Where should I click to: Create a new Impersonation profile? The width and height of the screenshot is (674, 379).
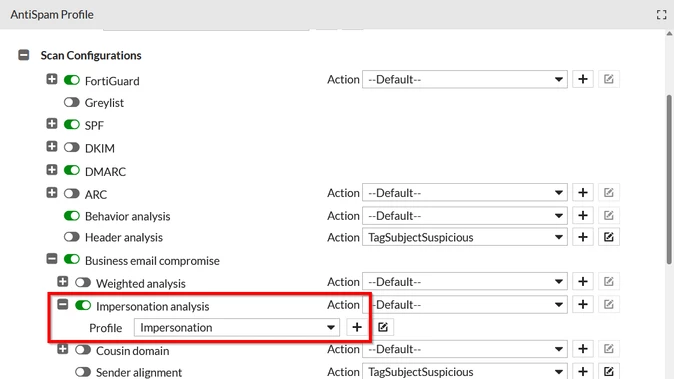pos(357,327)
